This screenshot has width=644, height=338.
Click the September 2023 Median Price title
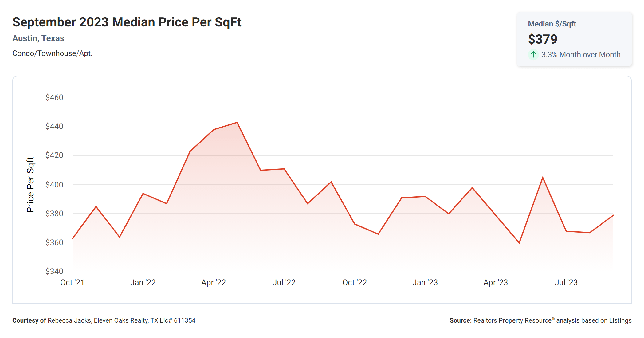tap(127, 22)
